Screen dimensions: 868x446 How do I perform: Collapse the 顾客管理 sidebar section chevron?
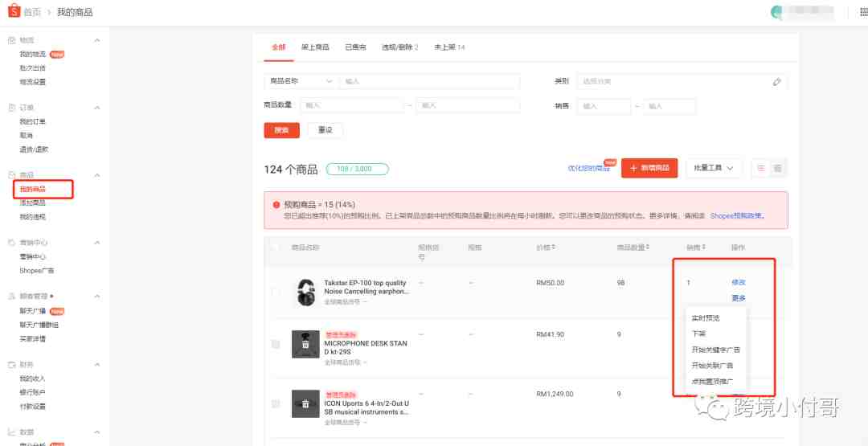pos(97,297)
